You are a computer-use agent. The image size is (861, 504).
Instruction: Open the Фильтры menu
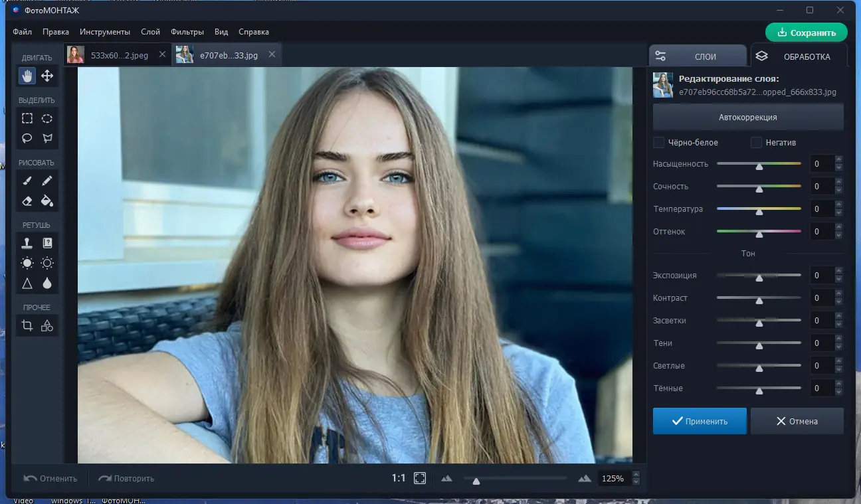click(x=187, y=32)
